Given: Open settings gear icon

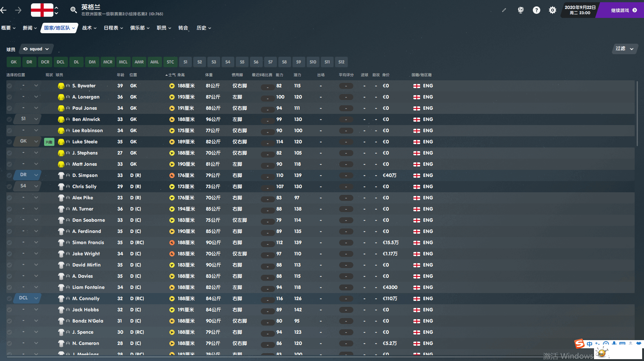Looking at the screenshot, I should (x=552, y=10).
